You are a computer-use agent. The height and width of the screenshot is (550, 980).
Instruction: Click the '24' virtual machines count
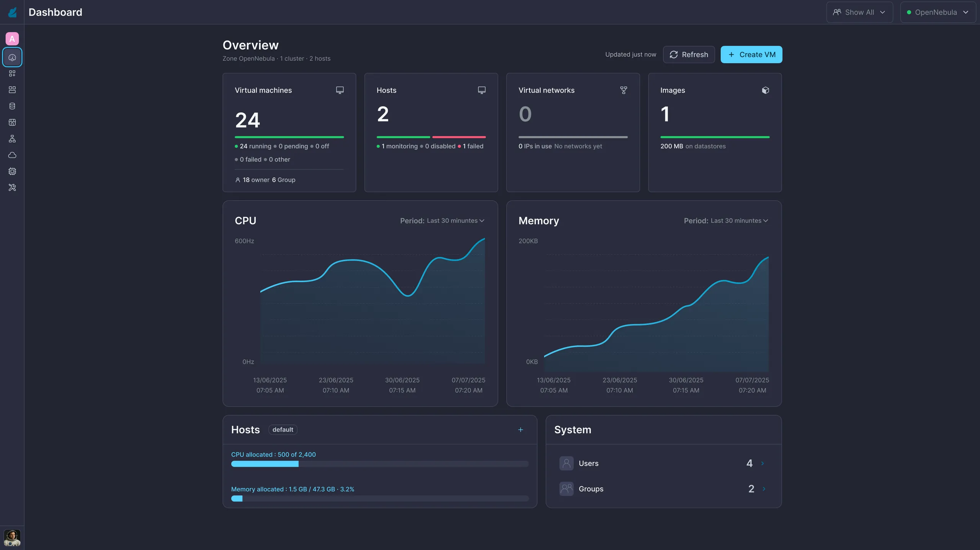pos(247,120)
